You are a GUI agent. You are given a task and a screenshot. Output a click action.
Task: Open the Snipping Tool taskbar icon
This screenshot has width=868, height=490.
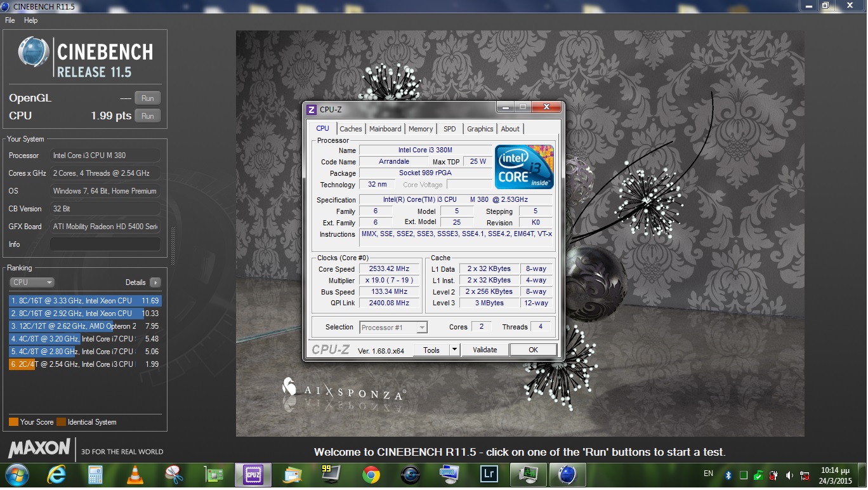(x=174, y=475)
